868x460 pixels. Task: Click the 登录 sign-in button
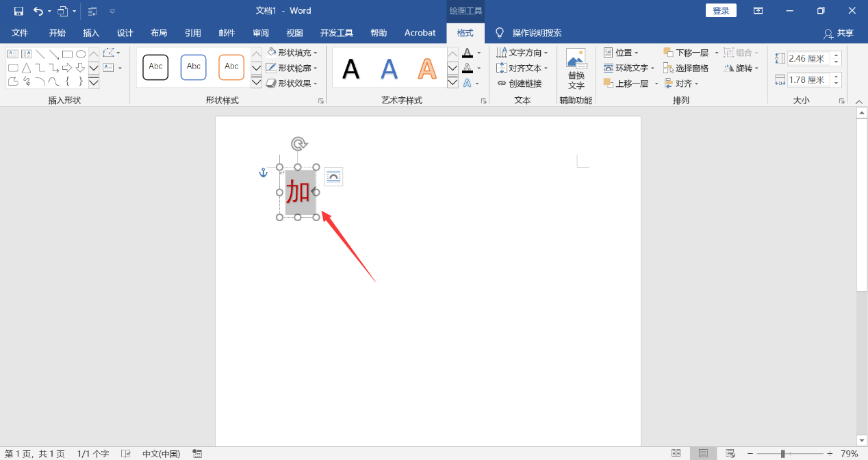721,11
